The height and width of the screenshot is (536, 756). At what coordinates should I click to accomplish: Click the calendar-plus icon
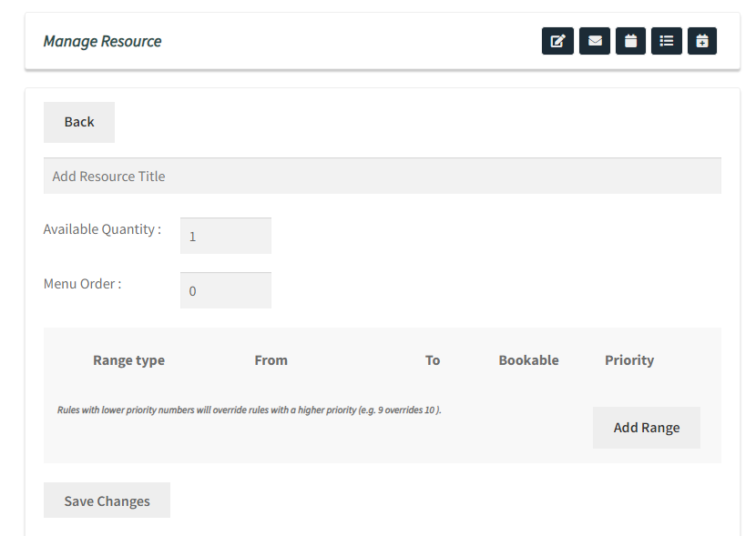pos(702,41)
